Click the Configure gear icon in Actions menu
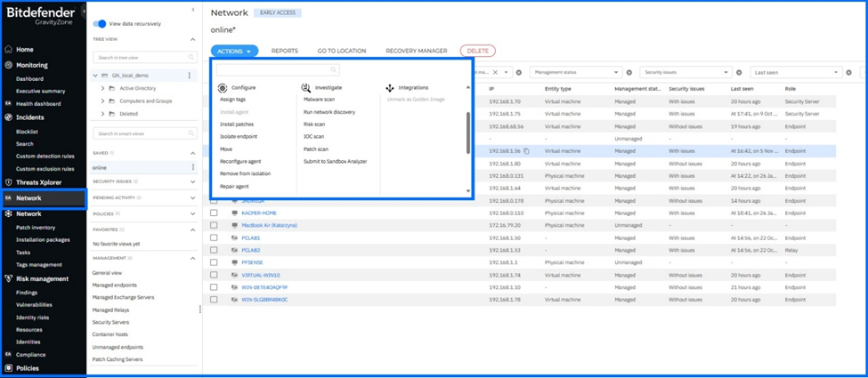 click(x=223, y=88)
